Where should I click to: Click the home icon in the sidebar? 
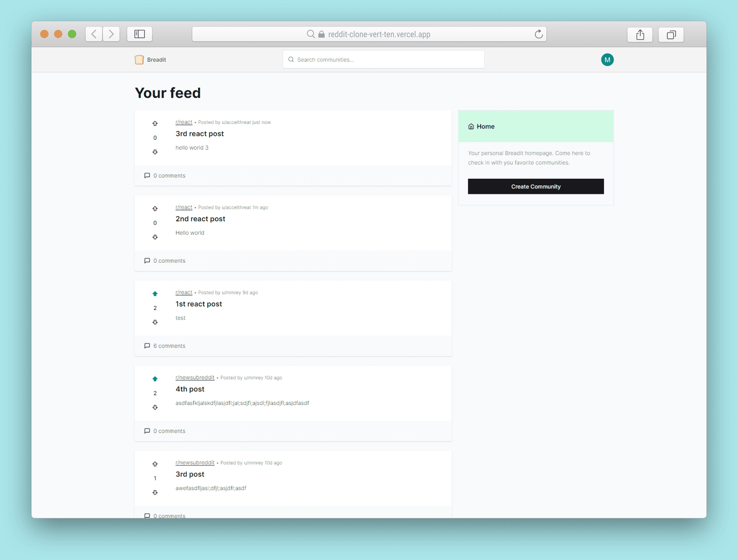tap(471, 126)
